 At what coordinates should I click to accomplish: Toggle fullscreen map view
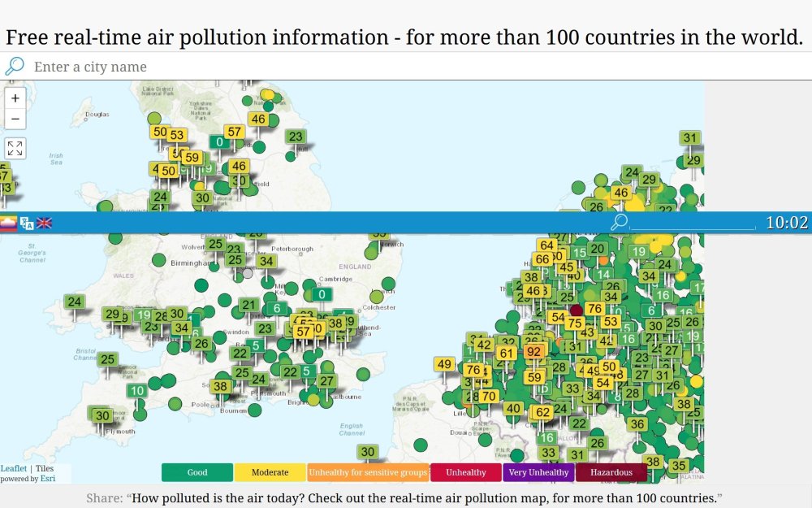15,148
